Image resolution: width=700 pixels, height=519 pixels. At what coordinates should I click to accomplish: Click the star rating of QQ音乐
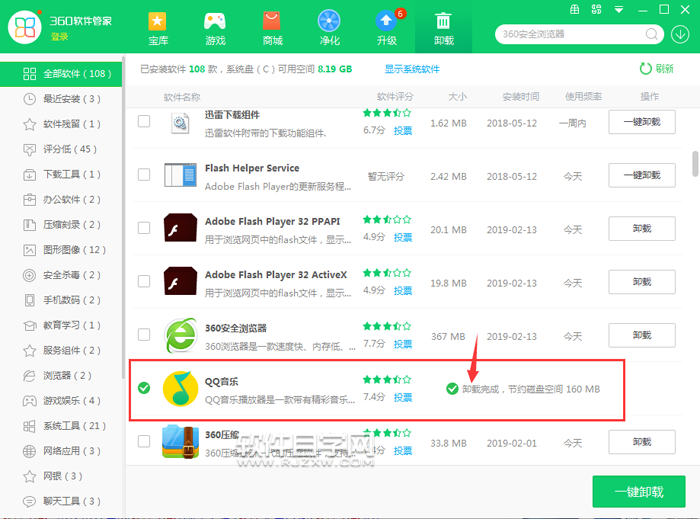[387, 380]
